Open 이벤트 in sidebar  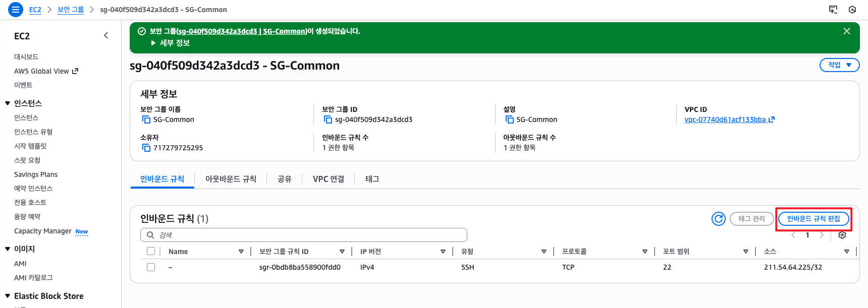pos(23,85)
